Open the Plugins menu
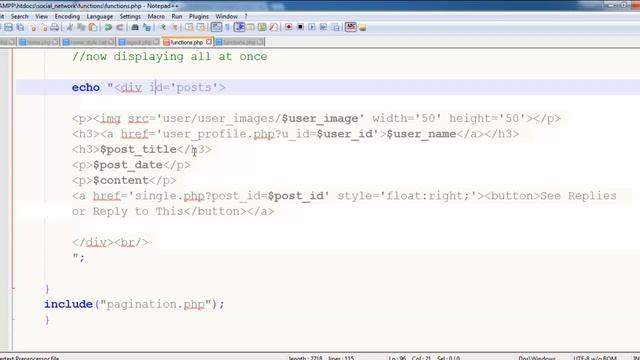Image resolution: width=640 pixels, height=360 pixels. (x=199, y=16)
